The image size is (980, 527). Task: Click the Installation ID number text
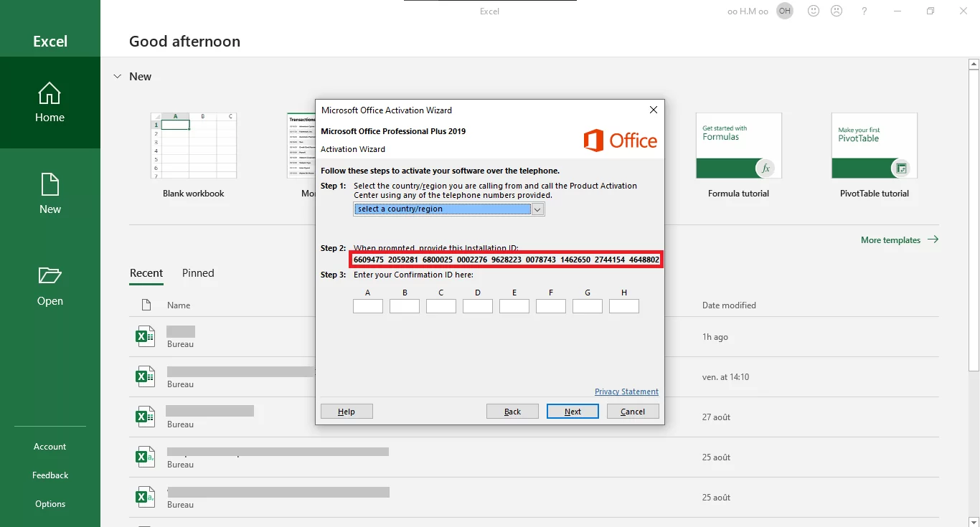[x=507, y=260]
